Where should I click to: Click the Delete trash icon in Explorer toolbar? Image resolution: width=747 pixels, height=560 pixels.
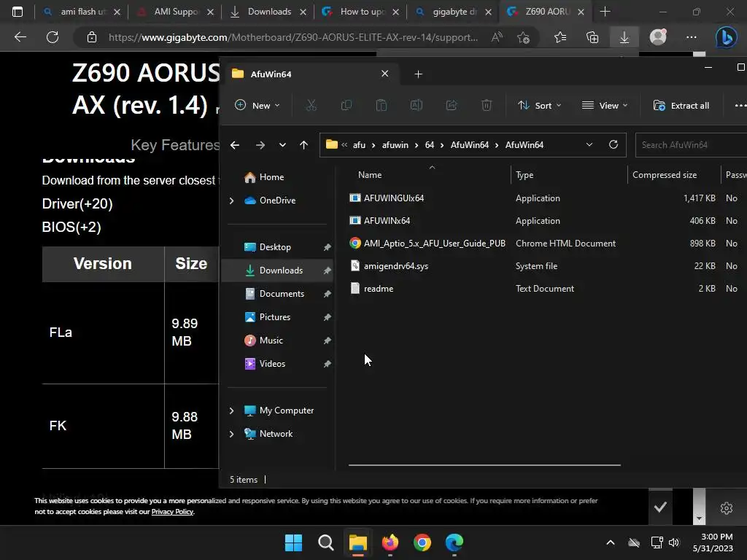click(487, 105)
